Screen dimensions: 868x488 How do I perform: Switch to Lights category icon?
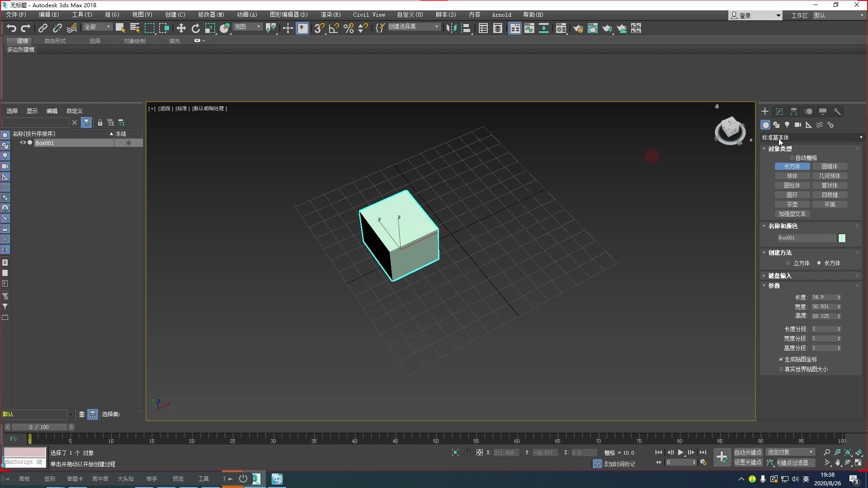(x=787, y=125)
